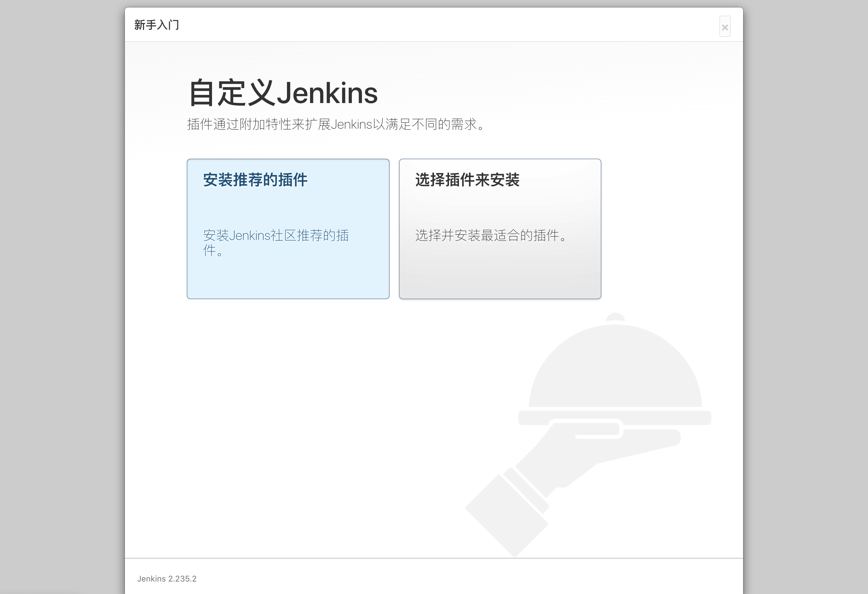Click the Jenkins 2.235.2 version label
This screenshot has width=868, height=594.
pos(167,579)
